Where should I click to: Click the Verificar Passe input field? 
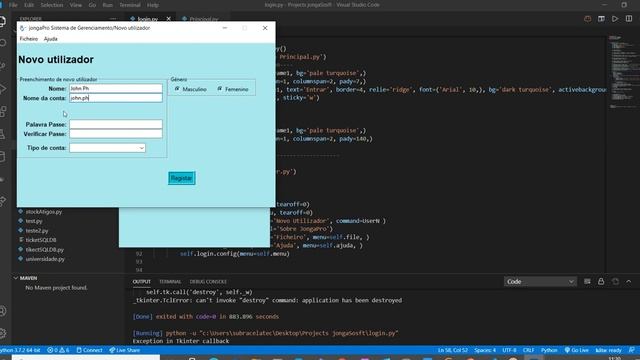(x=116, y=134)
